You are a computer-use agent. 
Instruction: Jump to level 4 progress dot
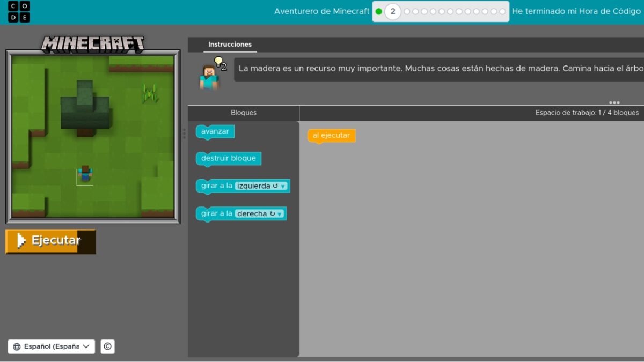(416, 11)
